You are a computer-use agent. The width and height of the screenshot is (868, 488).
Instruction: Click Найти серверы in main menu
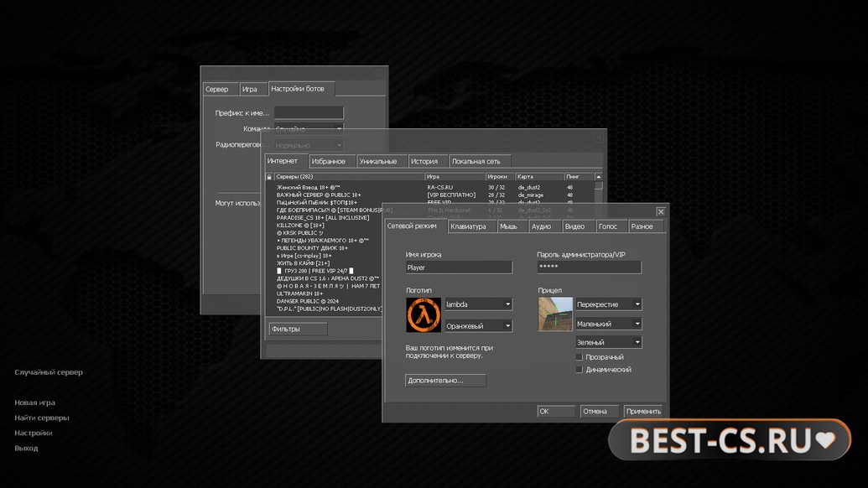point(42,418)
